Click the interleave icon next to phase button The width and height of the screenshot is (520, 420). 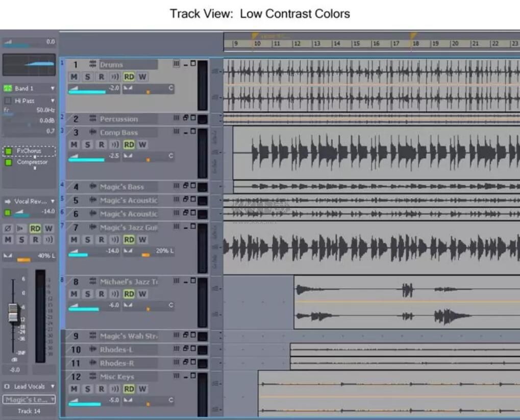click(20, 229)
